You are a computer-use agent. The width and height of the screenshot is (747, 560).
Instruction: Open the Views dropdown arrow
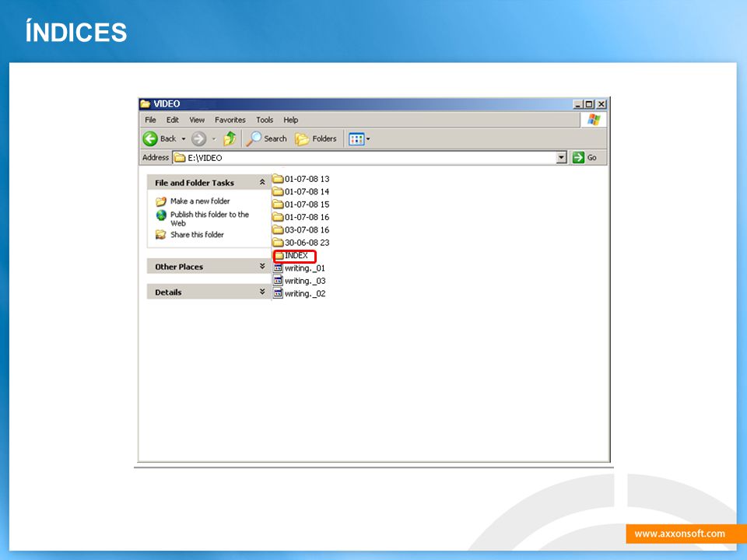tap(368, 139)
